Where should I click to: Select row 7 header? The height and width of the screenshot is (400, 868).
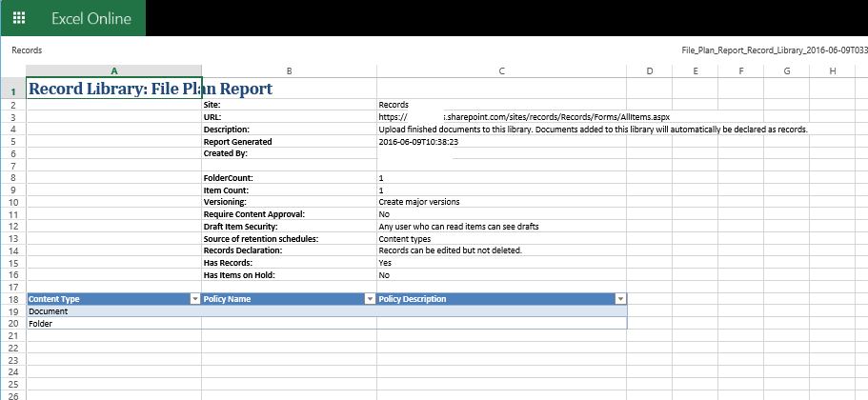tap(13, 166)
